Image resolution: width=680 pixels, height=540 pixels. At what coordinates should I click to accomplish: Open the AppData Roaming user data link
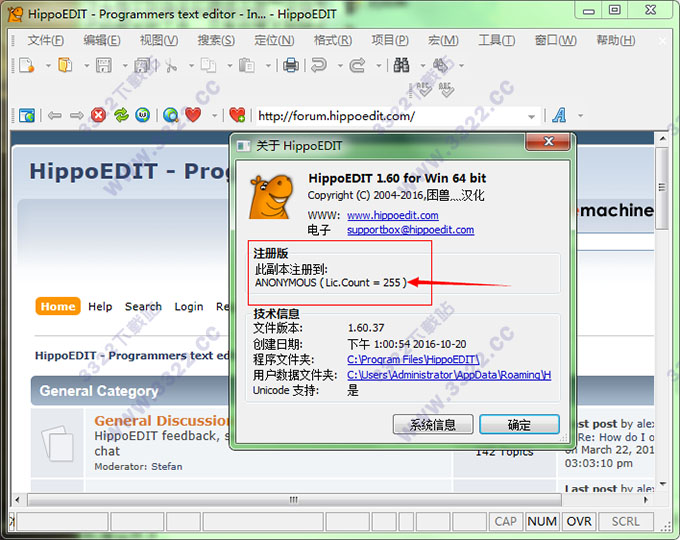[449, 375]
